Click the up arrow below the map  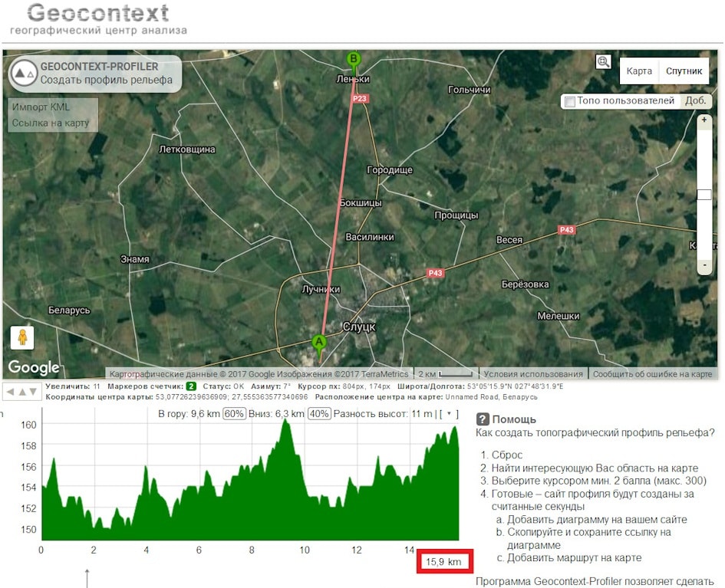coord(21,392)
